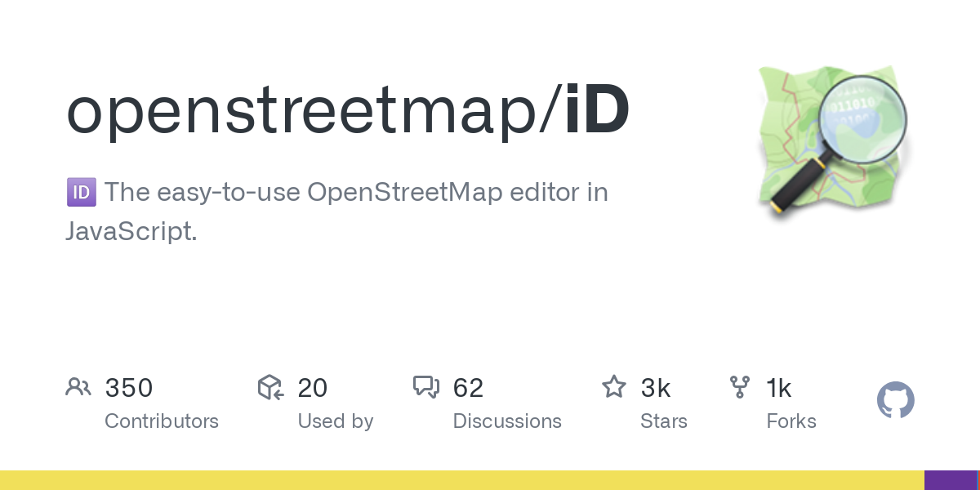Viewport: 980px width, 490px height.
Task: Click the Forks branch icon
Action: click(x=740, y=387)
